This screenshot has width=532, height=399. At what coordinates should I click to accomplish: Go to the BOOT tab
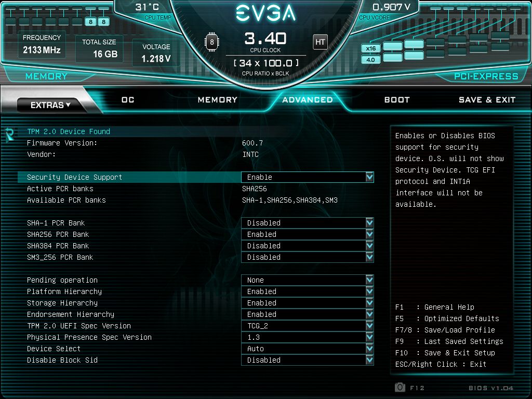(397, 100)
